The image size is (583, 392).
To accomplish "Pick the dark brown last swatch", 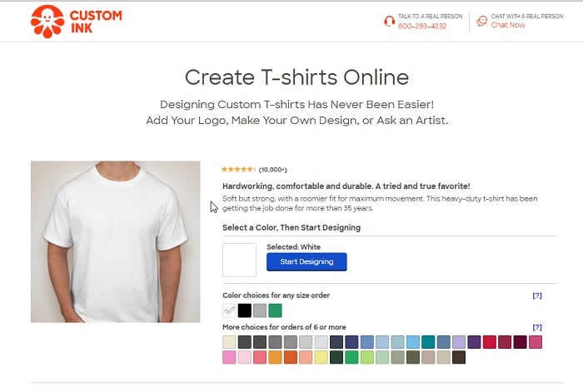I will [x=459, y=357].
